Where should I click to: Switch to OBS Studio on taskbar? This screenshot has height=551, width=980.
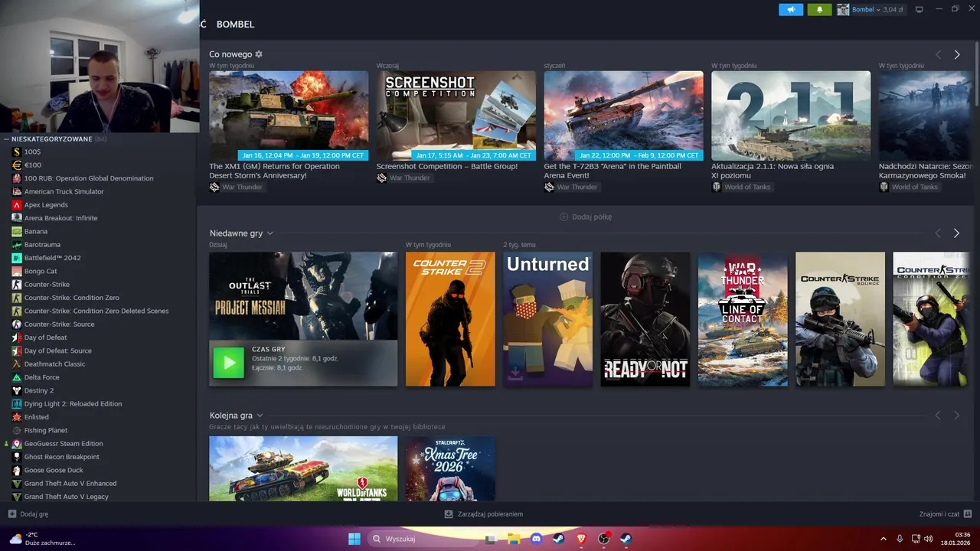[603, 539]
